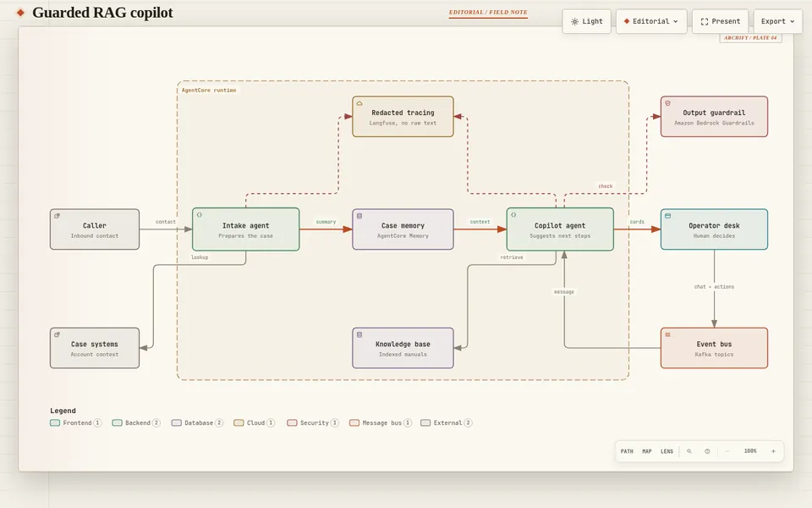Toggle the Cloud legend filter
Viewport: 812px width, 508px height.
click(255, 423)
